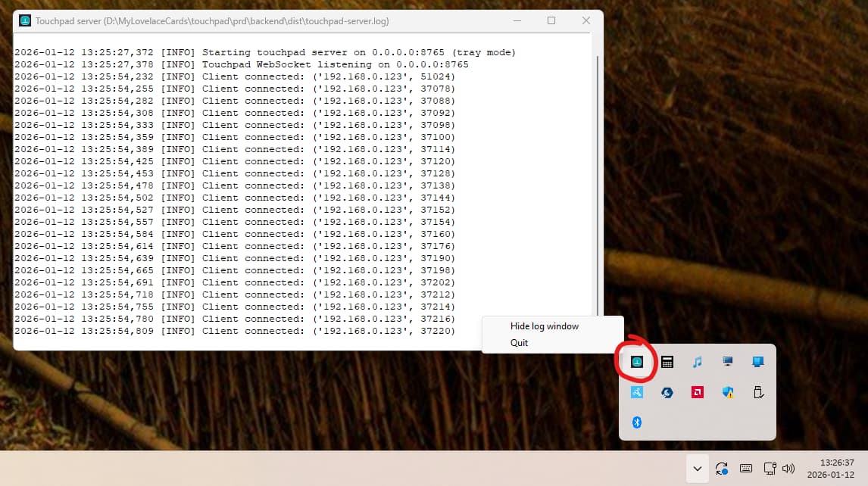
Task: Click log line with client port 37138
Action: pos(235,186)
